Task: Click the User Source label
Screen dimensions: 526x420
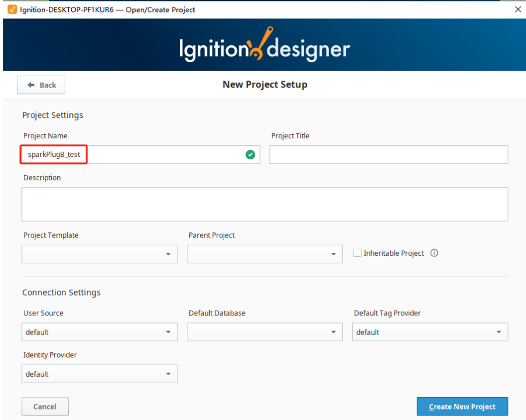Action: 43,313
